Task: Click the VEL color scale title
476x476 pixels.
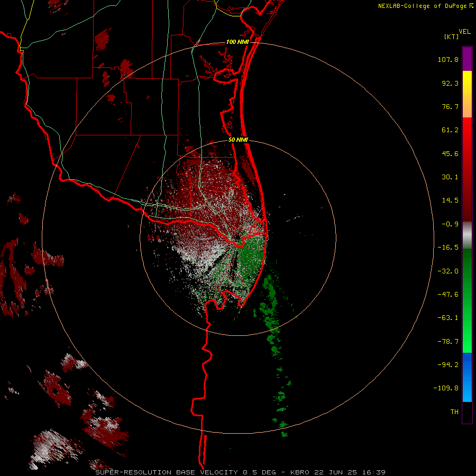Action: click(464, 32)
